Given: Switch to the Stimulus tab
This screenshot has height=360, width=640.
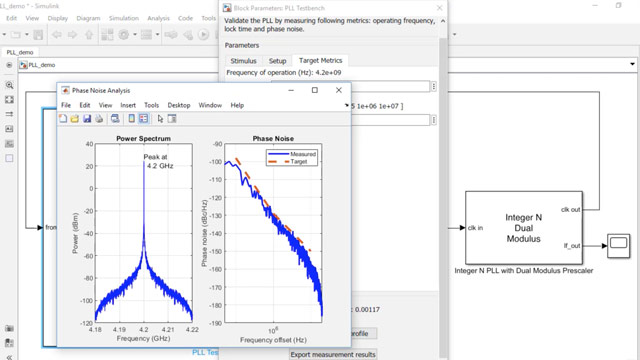Looking at the screenshot, I should point(243,61).
